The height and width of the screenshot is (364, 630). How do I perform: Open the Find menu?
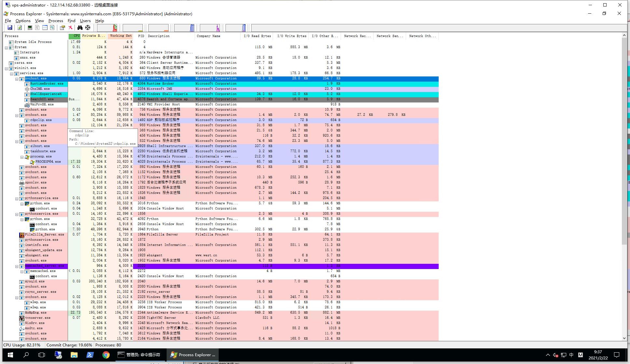point(71,20)
